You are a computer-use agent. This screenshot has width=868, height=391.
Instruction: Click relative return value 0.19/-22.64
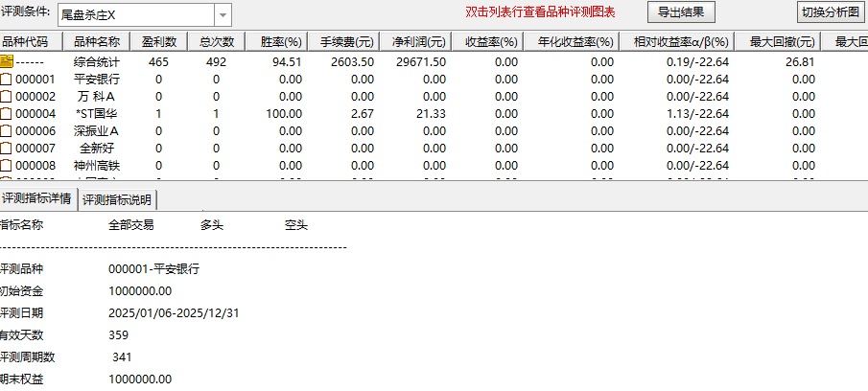click(x=697, y=62)
